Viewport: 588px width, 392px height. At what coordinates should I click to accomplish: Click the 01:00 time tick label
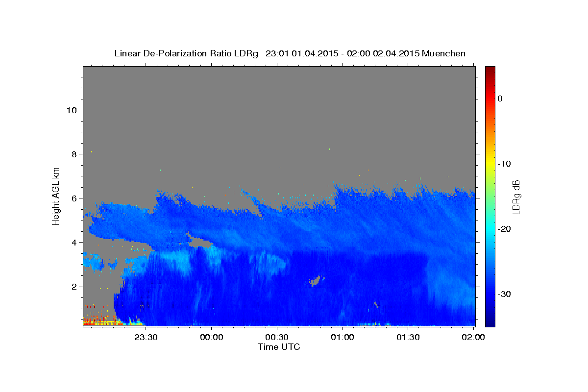343,337
